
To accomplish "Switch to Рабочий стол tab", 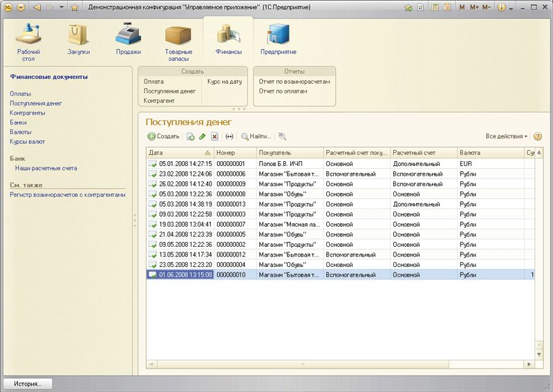I will tap(28, 41).
